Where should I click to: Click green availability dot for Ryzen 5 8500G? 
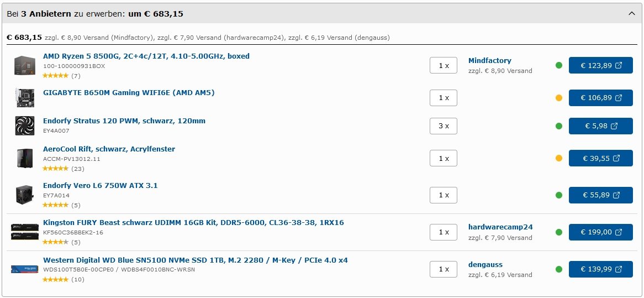pos(558,65)
